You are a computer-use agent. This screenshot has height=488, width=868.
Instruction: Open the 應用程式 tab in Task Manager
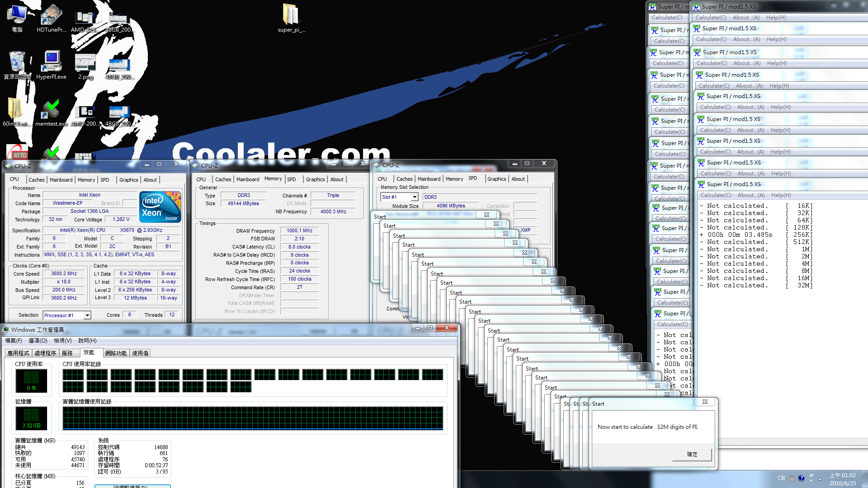[x=18, y=353]
